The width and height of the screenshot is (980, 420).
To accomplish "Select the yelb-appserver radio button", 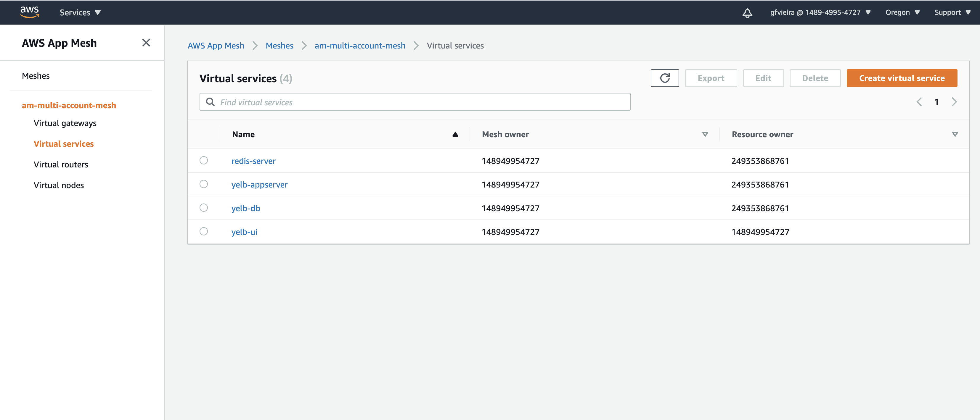I will [x=203, y=184].
